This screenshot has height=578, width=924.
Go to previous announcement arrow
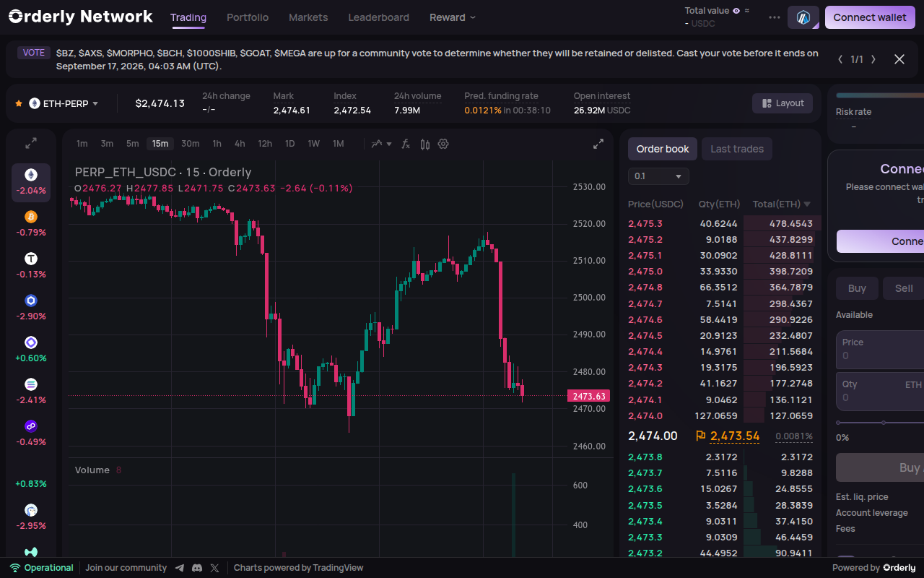pos(840,59)
